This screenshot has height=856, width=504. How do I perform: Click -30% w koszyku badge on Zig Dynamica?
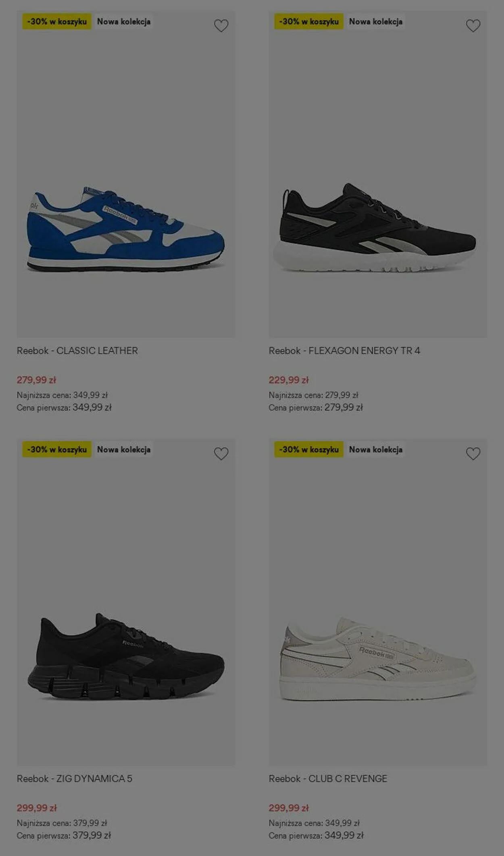click(x=57, y=449)
